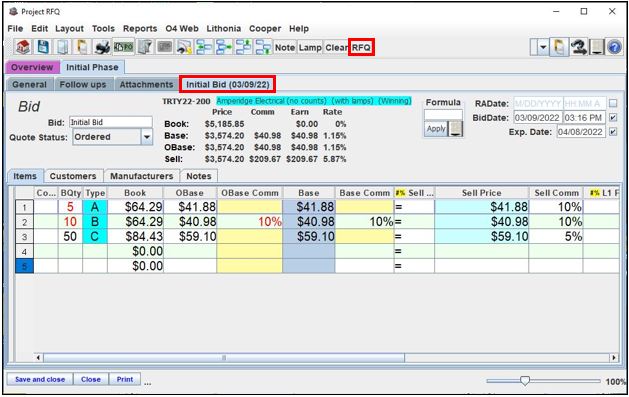Click the Exp. Date field showing 04/08/2022
Screen dimensions: 629x397
580,132
